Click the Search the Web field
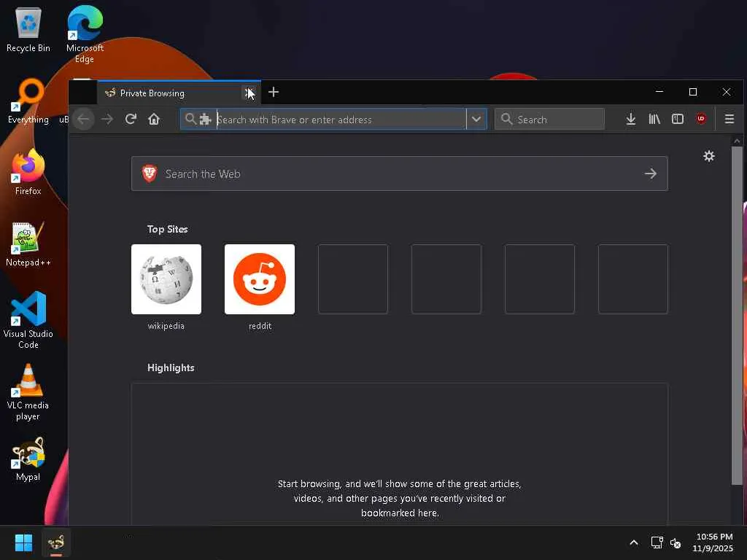The height and width of the screenshot is (560, 747). click(399, 174)
